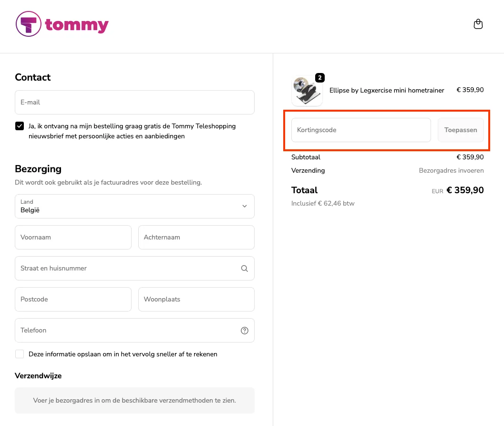This screenshot has width=504, height=426.
Task: Click the E-mail input field
Action: point(134,102)
